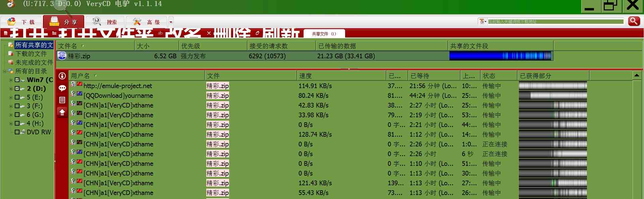Open the toolbar overflow dropdown arrow
Image resolution: width=644 pixels, height=199 pixels.
171,22
